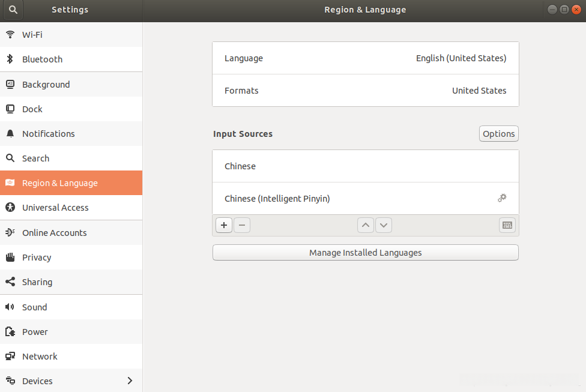Go to the Sound settings panel
This screenshot has width=586, height=392.
[34, 307]
